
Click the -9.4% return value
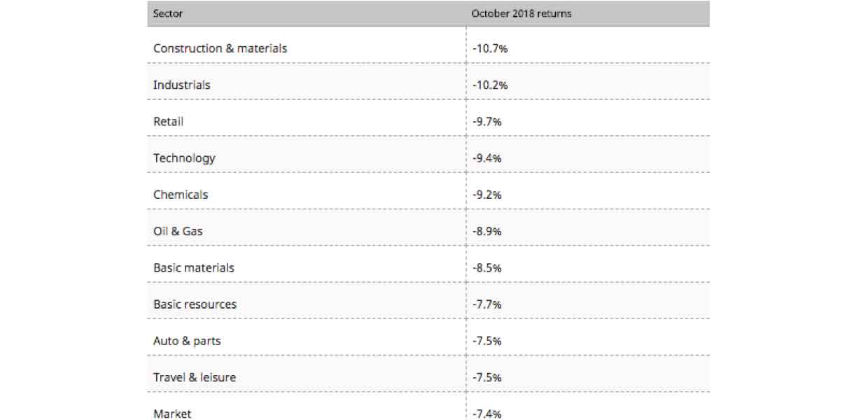tap(486, 158)
